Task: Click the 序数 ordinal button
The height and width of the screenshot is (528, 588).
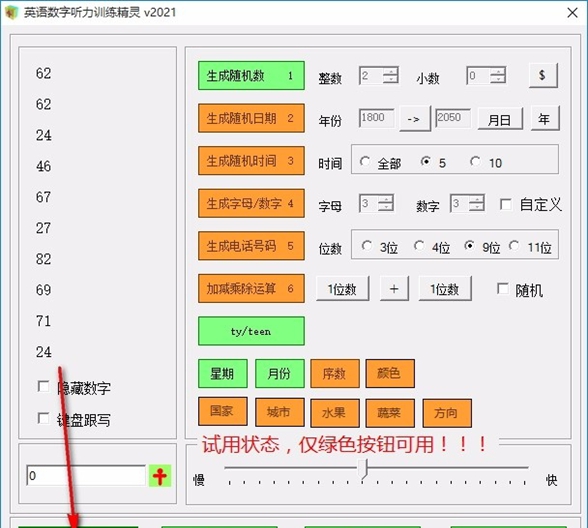Action: [335, 374]
